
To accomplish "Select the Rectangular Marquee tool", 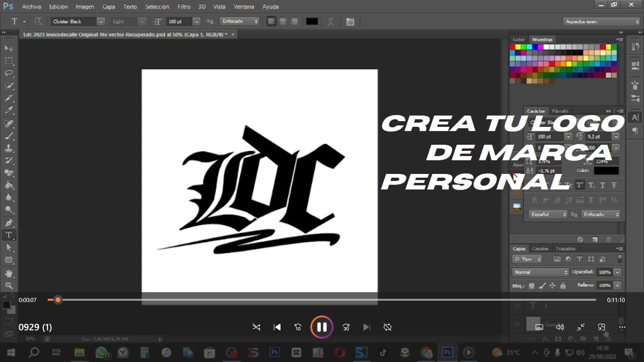I will (x=9, y=61).
